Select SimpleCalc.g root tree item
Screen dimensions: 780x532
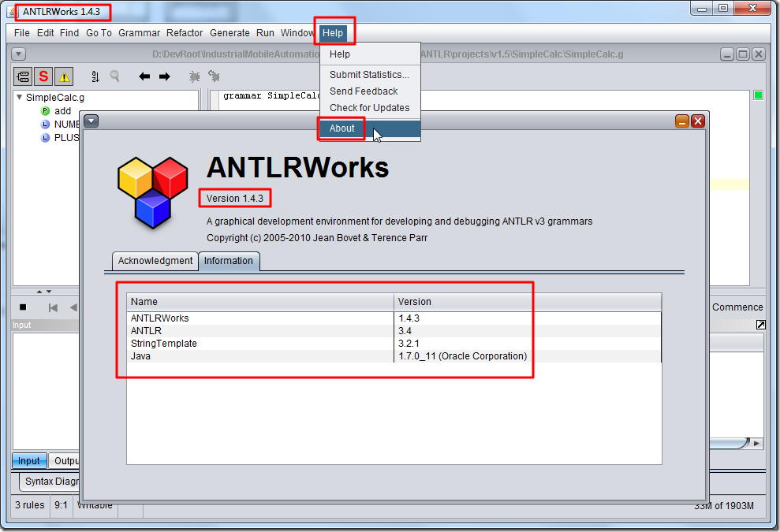coord(55,98)
